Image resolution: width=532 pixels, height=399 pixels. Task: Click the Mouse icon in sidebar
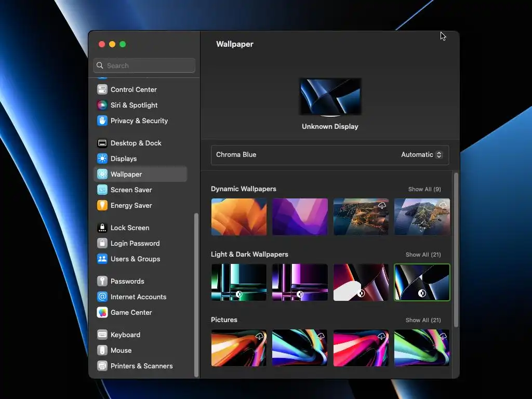click(102, 351)
